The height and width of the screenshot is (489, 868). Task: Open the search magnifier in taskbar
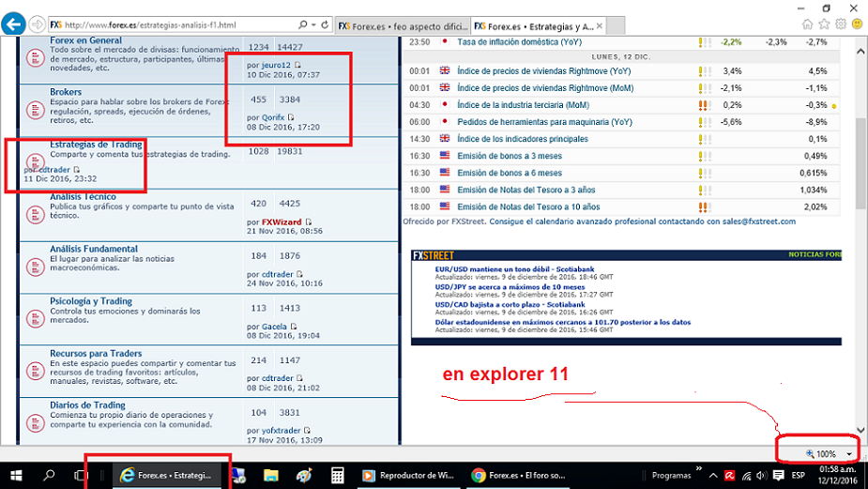[x=51, y=476]
